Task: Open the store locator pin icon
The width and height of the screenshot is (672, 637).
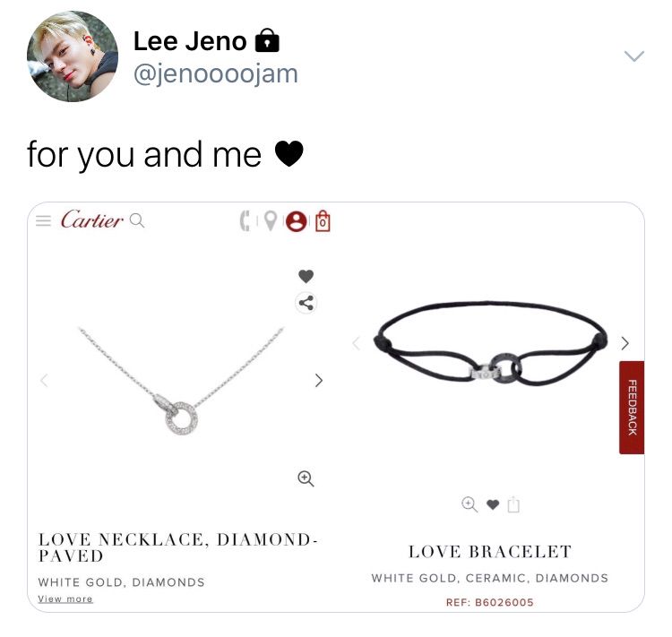Action: click(x=270, y=220)
